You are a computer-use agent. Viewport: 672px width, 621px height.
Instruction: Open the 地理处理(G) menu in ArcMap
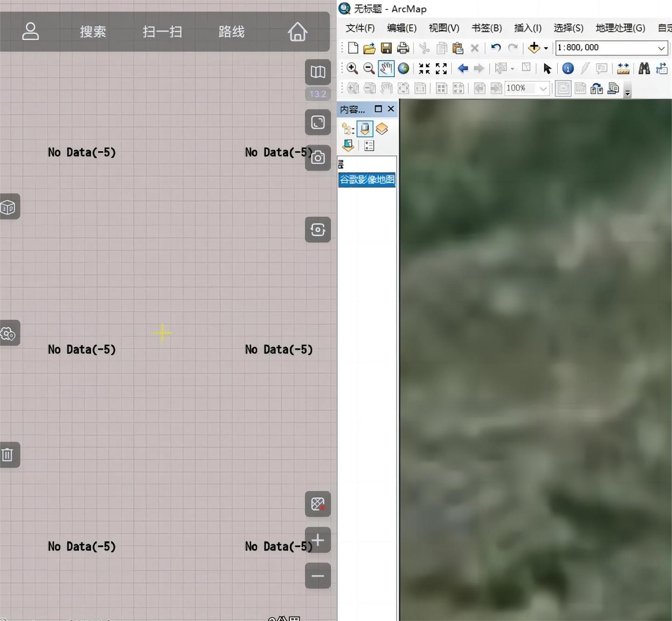point(620,28)
